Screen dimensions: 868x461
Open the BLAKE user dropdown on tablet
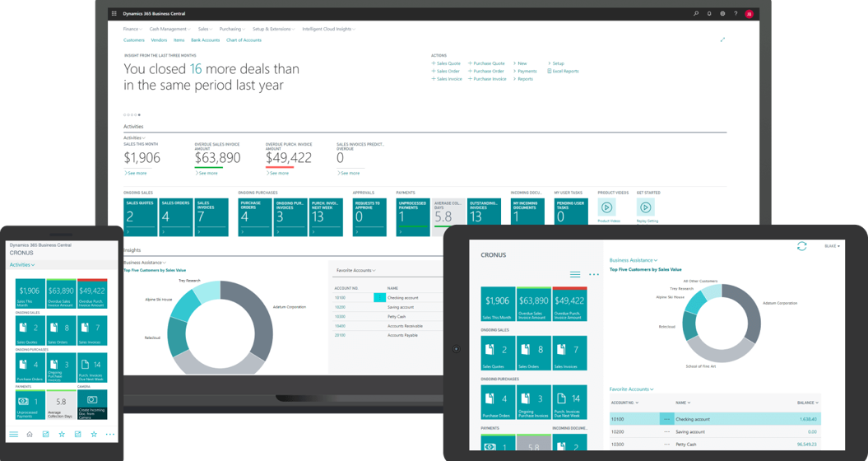point(832,246)
